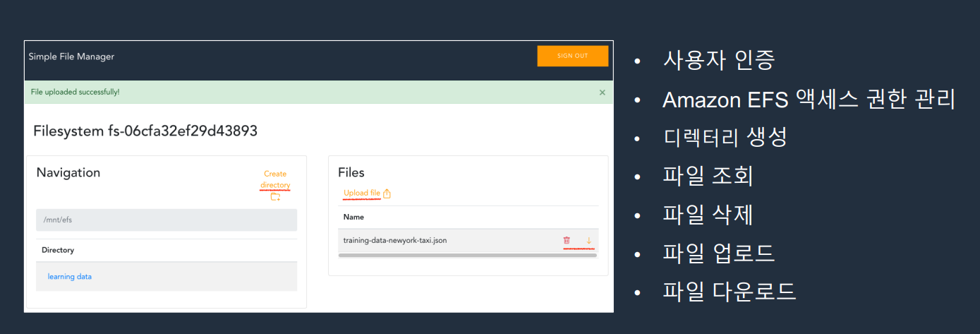980x334 pixels.
Task: Click the horizontal scrollbar under the files list
Action: tap(468, 255)
